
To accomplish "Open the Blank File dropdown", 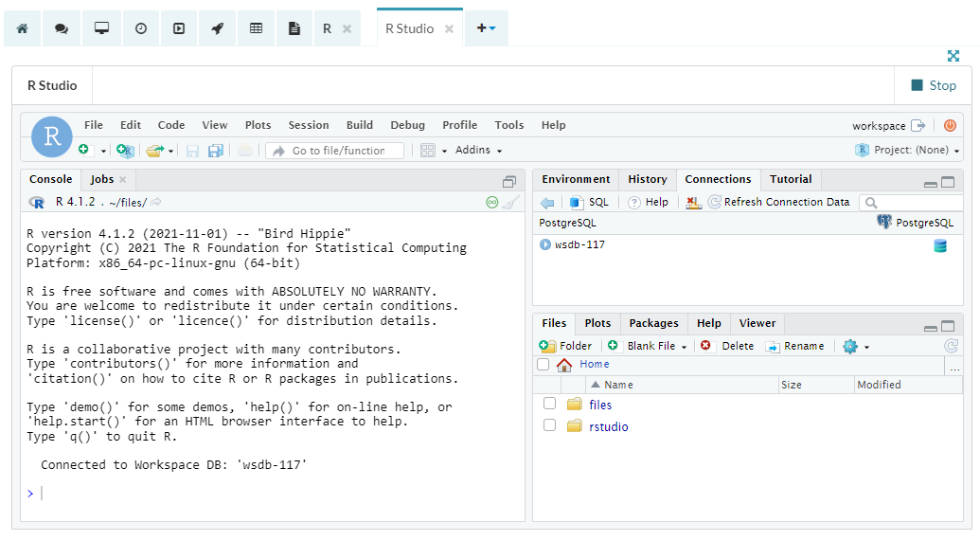I will click(x=648, y=346).
